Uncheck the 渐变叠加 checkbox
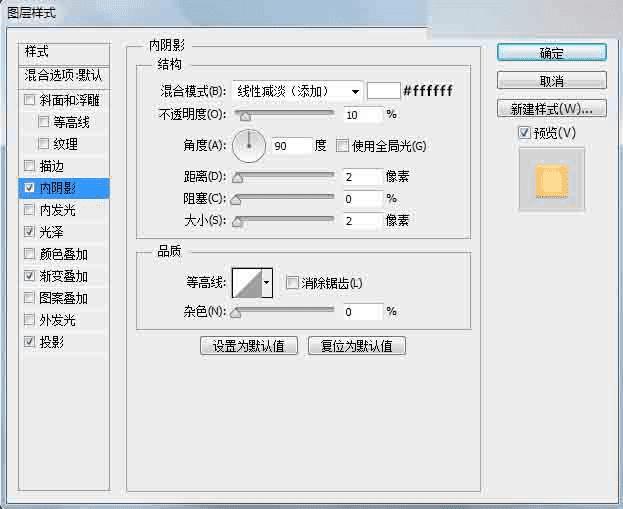This screenshot has width=623, height=509. tap(29, 275)
